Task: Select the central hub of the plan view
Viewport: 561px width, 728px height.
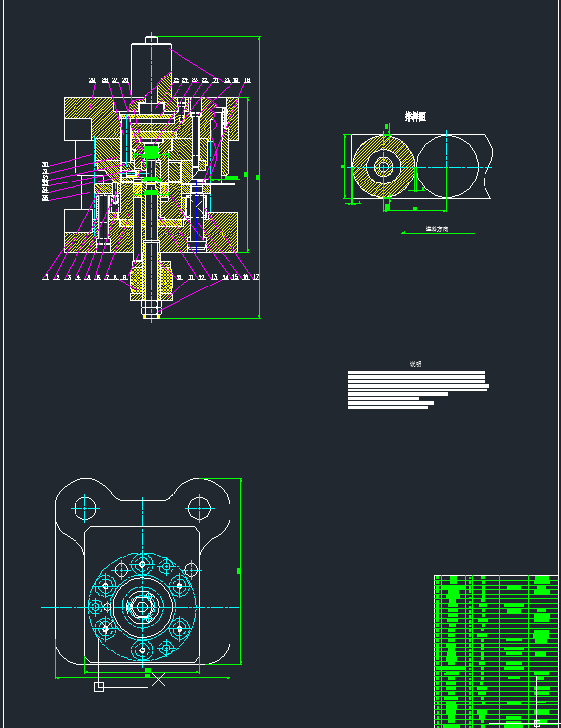Action: coord(142,607)
